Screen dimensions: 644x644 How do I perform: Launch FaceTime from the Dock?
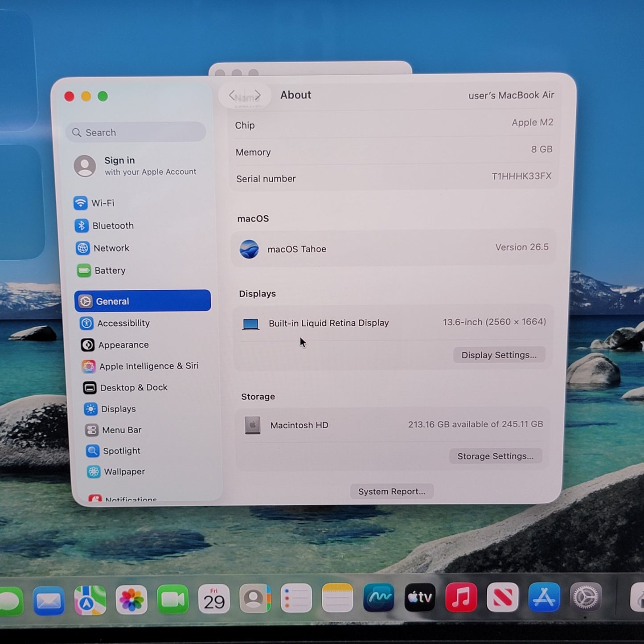click(x=172, y=599)
